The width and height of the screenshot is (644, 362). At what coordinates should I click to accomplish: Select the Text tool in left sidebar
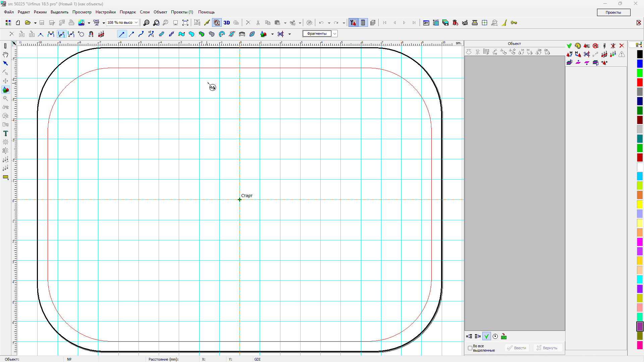(5, 133)
